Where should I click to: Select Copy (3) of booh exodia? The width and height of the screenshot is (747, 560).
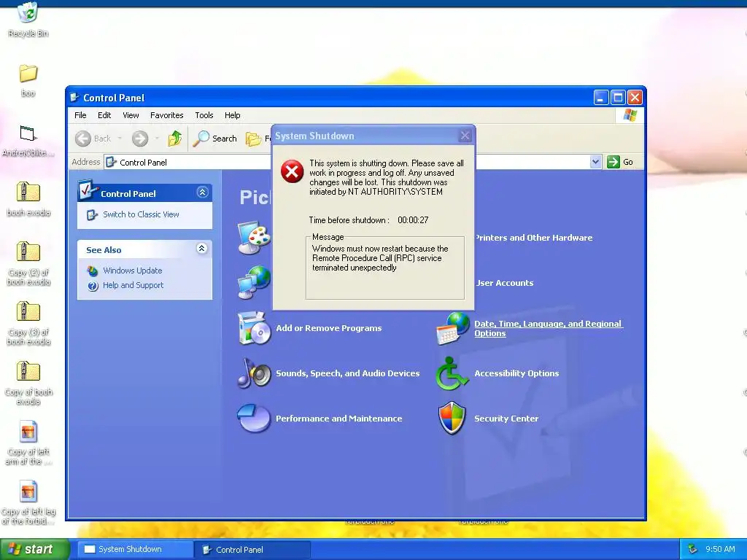coord(28,312)
